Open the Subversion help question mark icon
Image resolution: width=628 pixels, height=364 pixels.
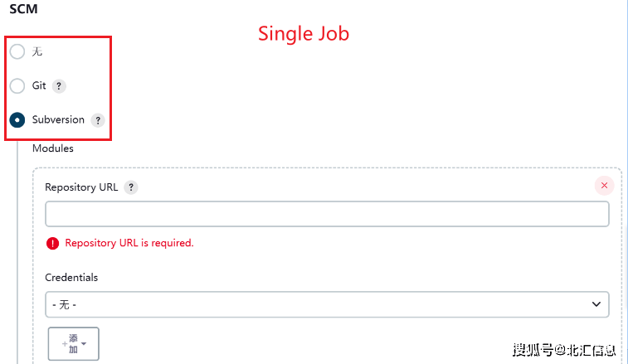[x=98, y=120]
